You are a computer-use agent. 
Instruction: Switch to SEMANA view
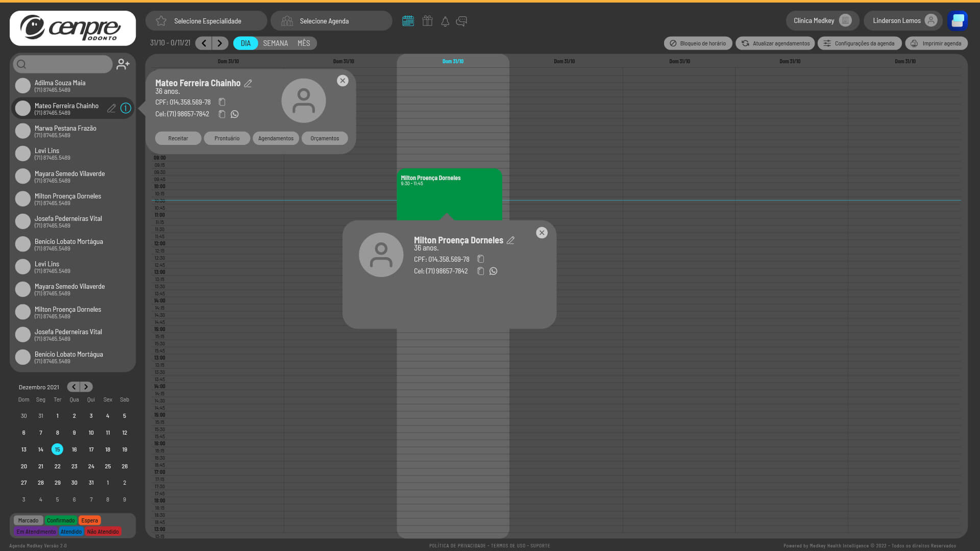[276, 43]
